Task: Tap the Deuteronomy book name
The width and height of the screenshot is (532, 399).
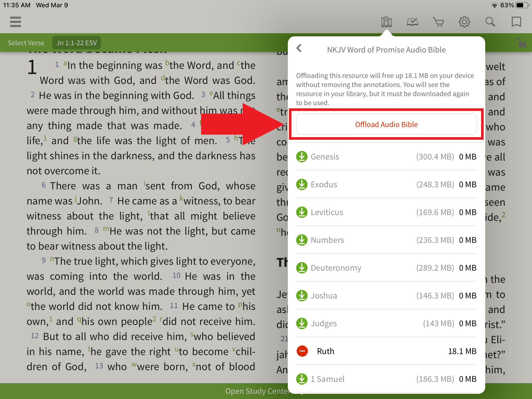Action: coord(336,268)
